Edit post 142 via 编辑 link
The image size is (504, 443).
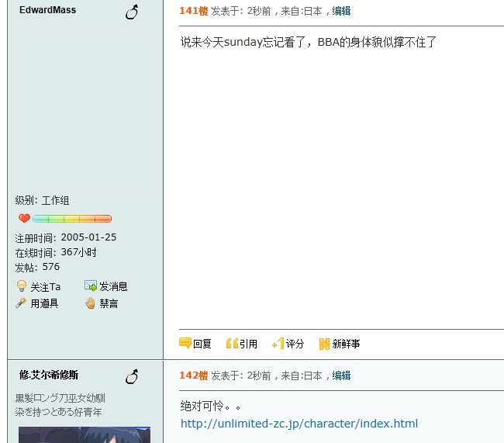pyautogui.click(x=341, y=376)
